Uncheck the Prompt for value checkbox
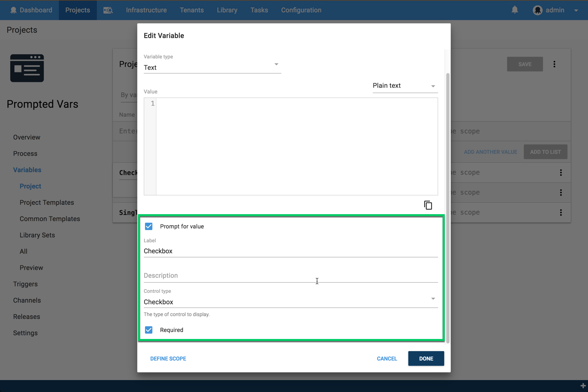This screenshot has height=392, width=588. click(x=149, y=226)
